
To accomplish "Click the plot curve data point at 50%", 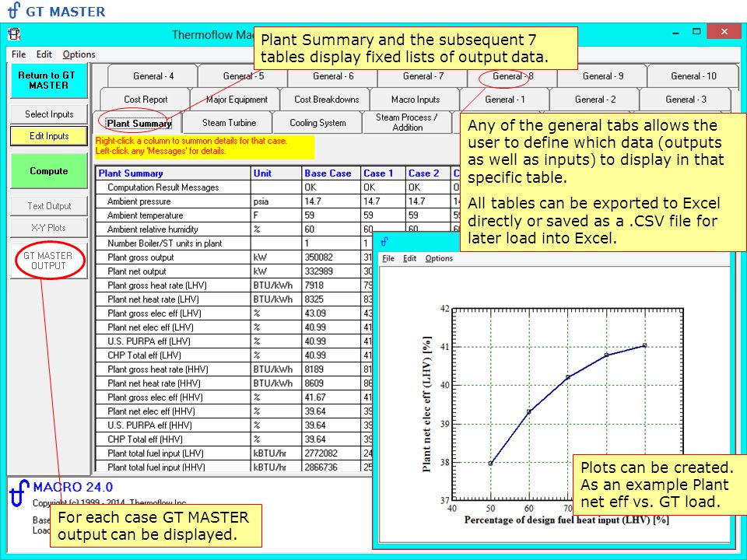I will coord(490,464).
